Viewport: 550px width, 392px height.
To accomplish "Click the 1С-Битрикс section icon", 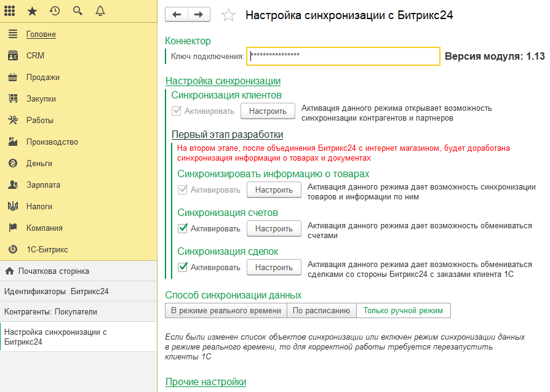I will [13, 249].
